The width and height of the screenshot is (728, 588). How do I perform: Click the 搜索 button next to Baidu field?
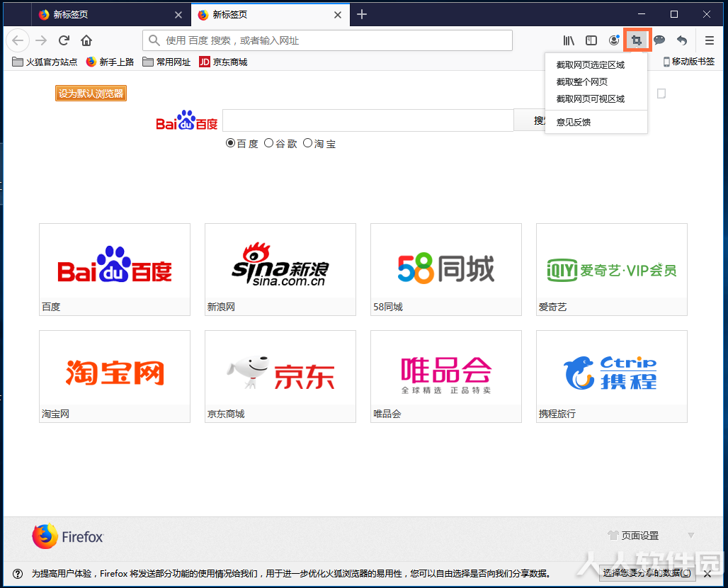point(530,120)
